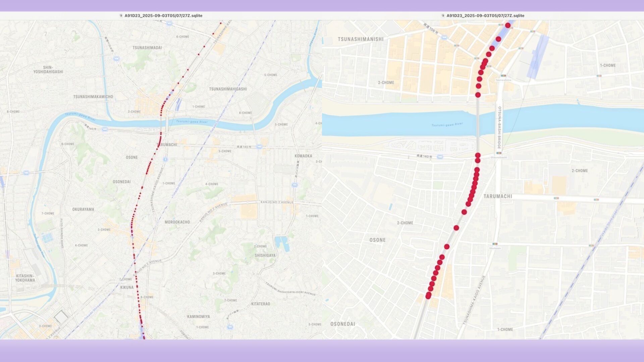The image size is (644, 362).
Task: Click the TSUNASHIMA-KAIDO AVENUE label in right map
Action: pyautogui.click(x=474, y=300)
